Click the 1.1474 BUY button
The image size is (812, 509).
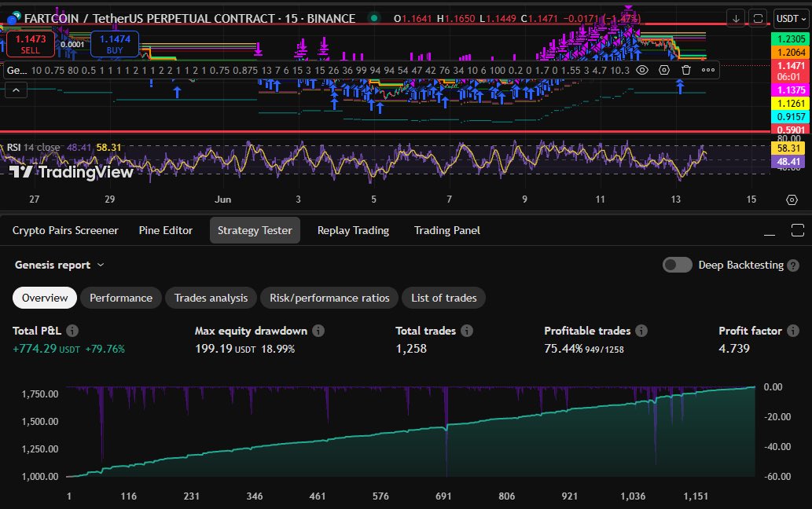tap(115, 44)
